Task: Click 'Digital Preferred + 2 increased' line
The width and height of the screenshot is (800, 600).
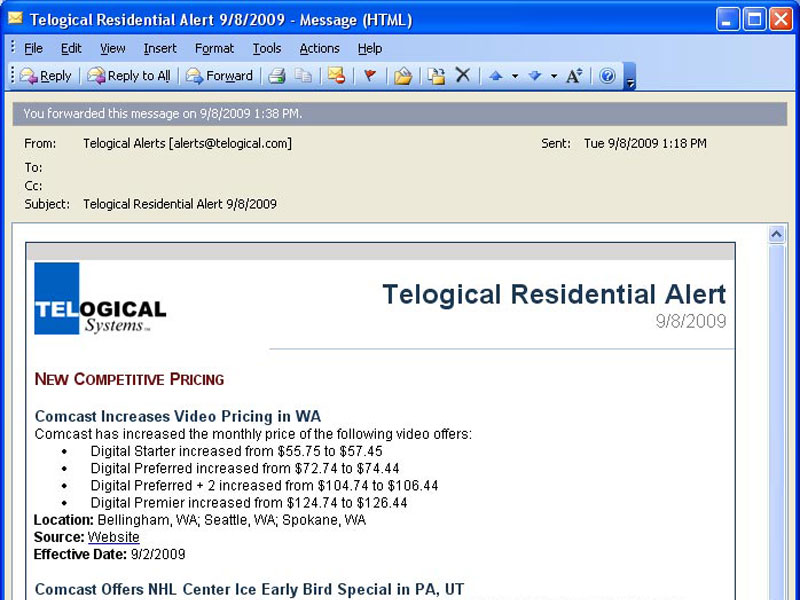Action: tap(264, 486)
